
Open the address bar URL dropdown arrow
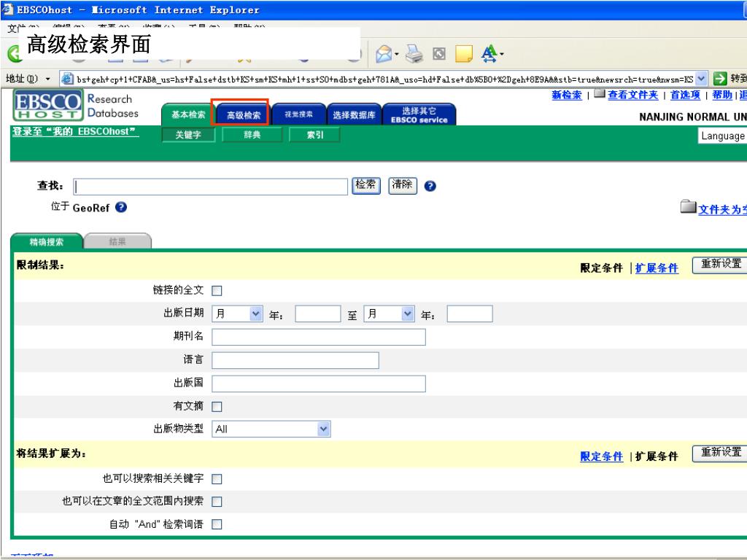(701, 79)
